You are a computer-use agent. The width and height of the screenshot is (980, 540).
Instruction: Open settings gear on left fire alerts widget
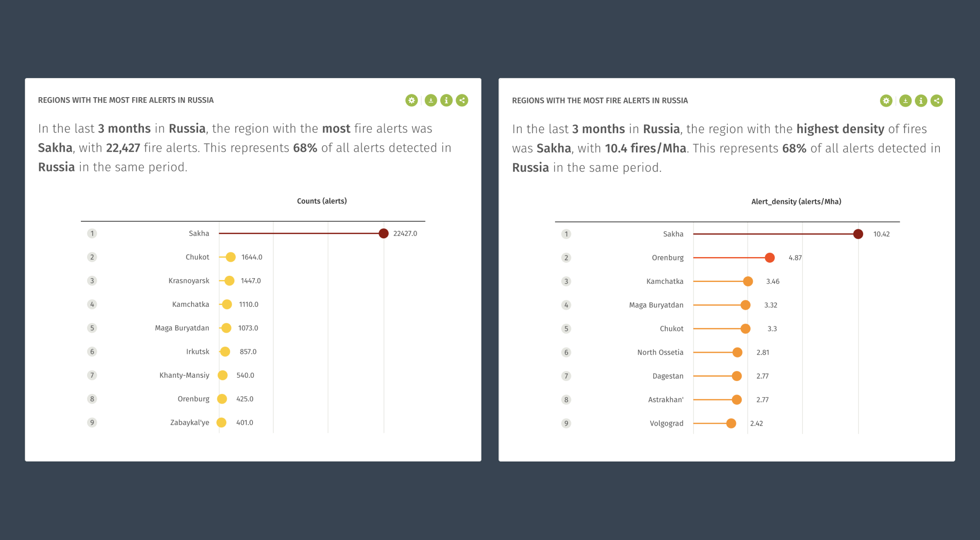coord(412,101)
